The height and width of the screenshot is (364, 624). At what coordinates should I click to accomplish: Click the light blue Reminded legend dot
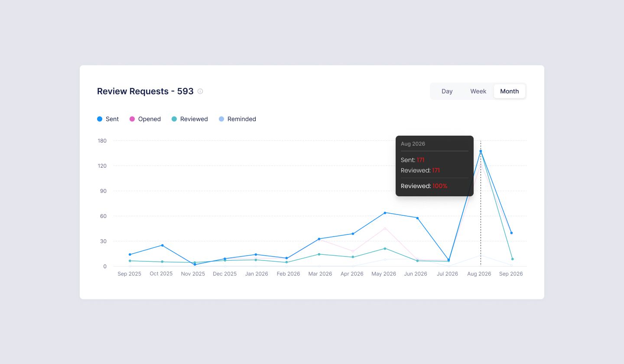click(221, 119)
